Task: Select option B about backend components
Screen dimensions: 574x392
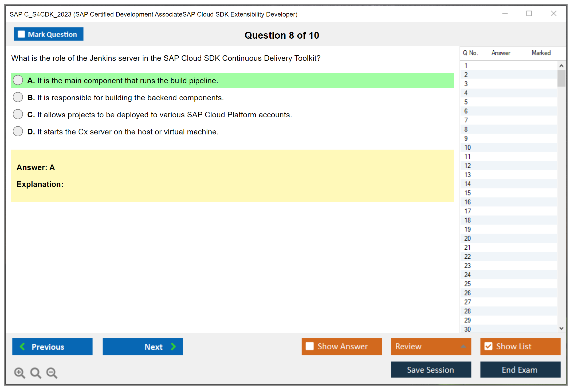Action: 18,97
